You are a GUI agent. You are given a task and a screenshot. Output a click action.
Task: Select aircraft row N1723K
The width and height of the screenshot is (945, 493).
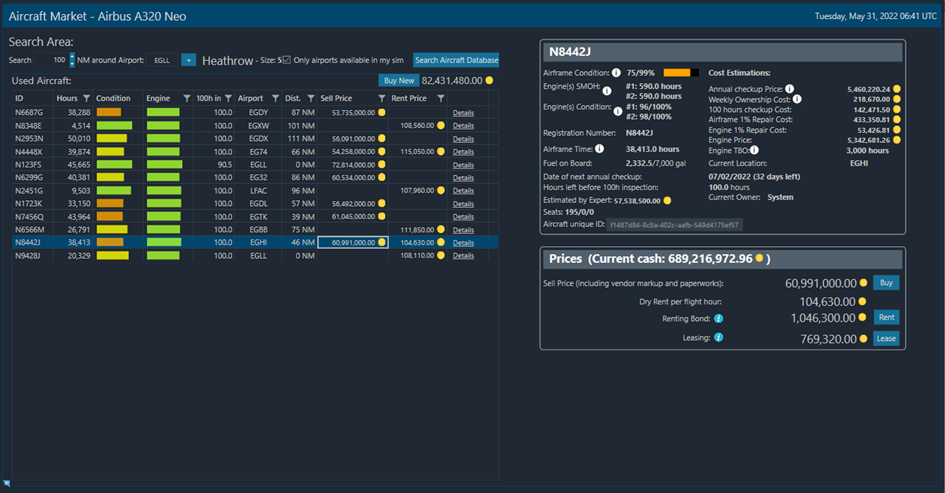[255, 203]
